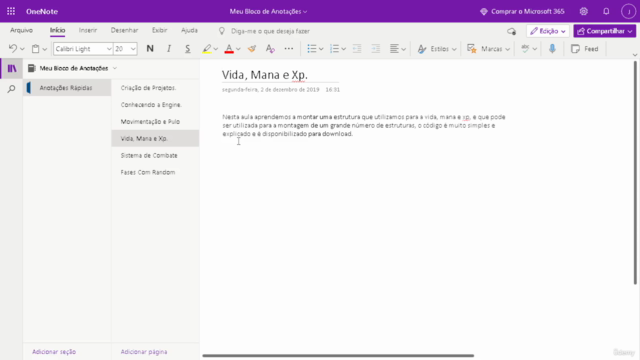640x360 pixels.
Task: Click Adicionar seção link
Action: pyautogui.click(x=54, y=351)
